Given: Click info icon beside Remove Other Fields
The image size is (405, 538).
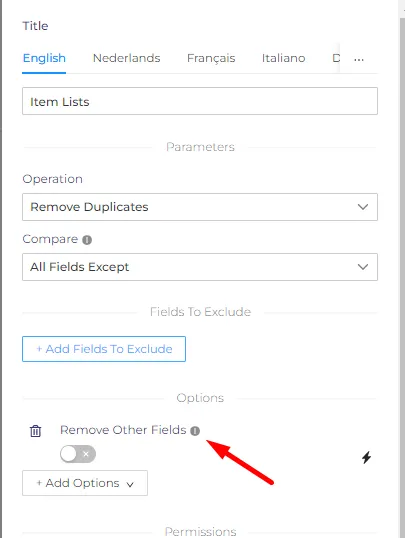Looking at the screenshot, I should click(195, 431).
